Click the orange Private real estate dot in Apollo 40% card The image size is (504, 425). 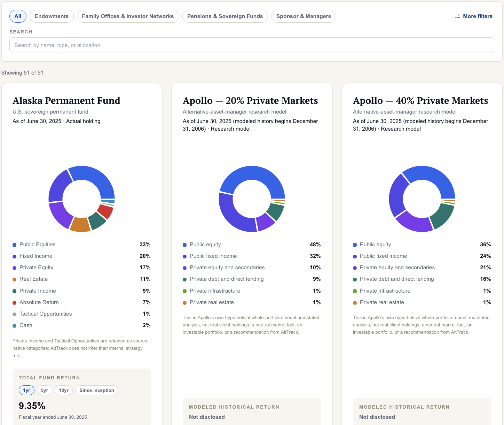[355, 303]
